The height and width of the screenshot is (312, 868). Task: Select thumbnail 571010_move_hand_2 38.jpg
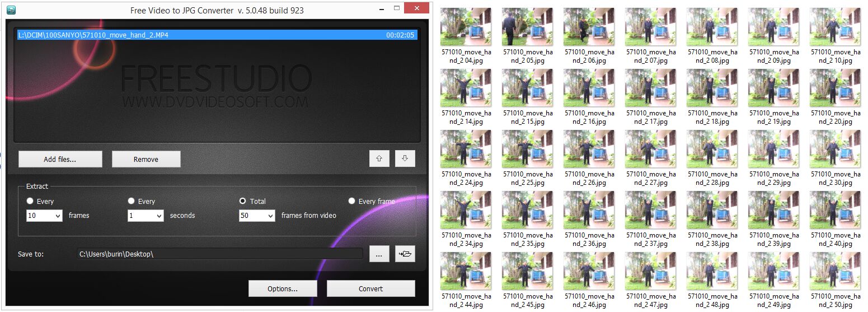712,210
